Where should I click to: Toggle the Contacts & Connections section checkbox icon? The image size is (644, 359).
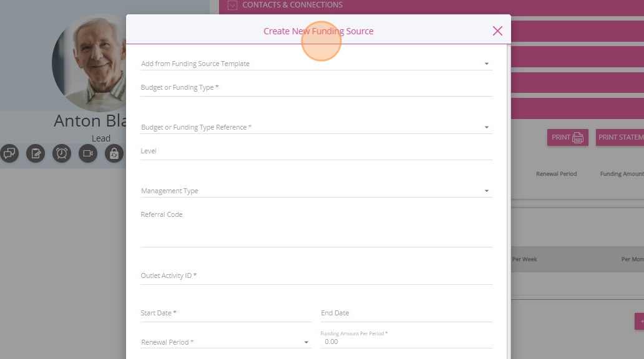point(233,6)
